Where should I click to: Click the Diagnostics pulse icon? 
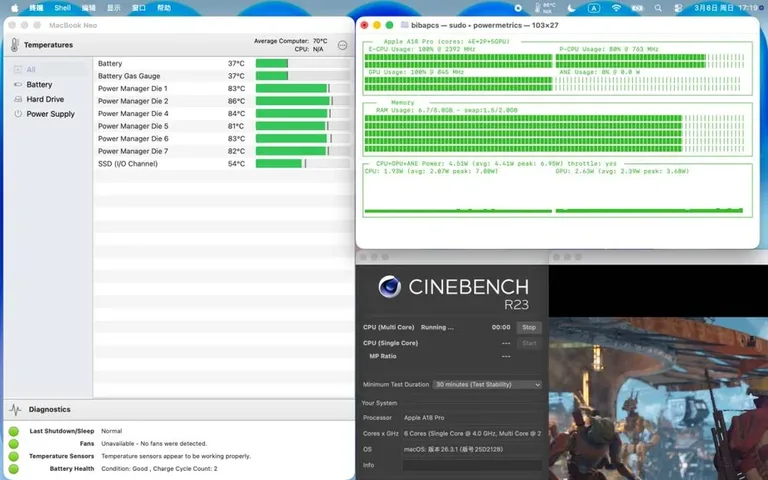coord(15,409)
